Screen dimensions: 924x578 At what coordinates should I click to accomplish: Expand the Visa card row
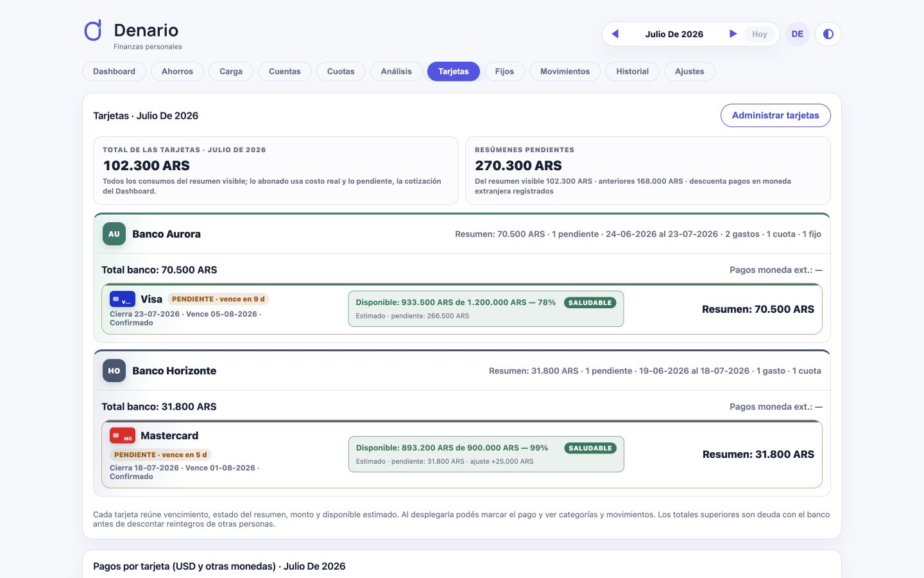point(462,309)
